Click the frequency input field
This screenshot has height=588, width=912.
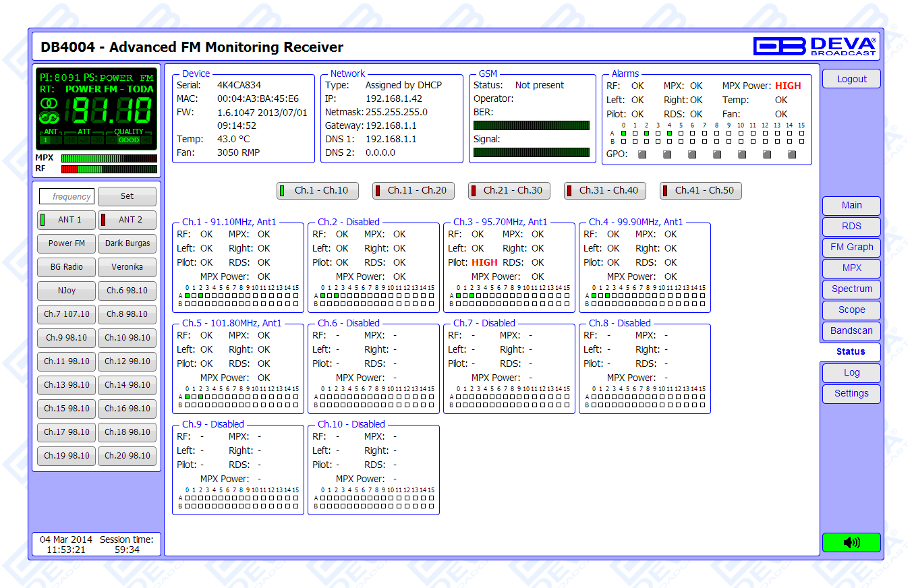66,197
